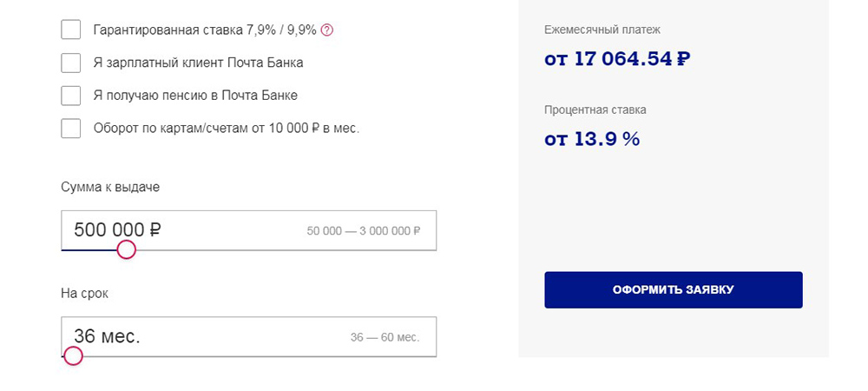
Task: Toggle Оборот по картам/счетам от 10 000 ₽ checkbox
Action: (71, 128)
